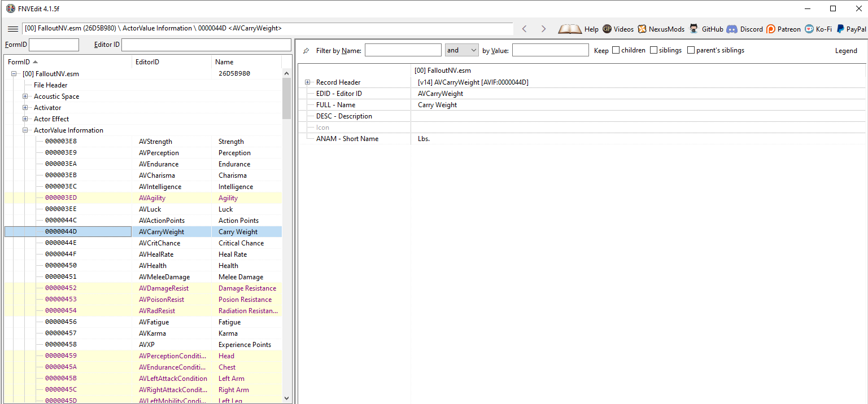The height and width of the screenshot is (404, 868).
Task: Select the AVKarma record row
Action: (143, 333)
